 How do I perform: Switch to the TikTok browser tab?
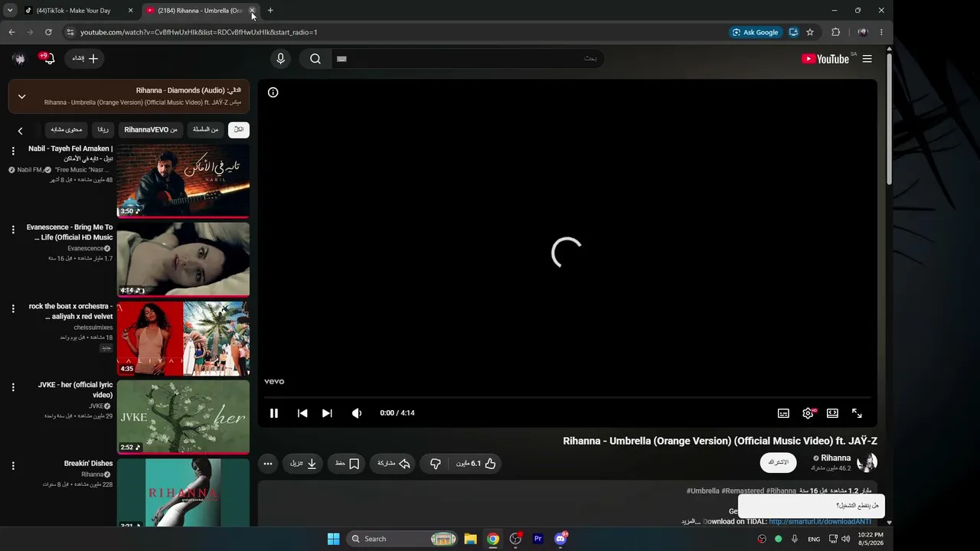pyautogui.click(x=73, y=11)
